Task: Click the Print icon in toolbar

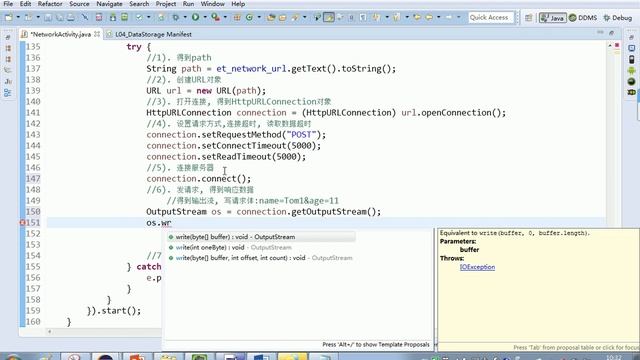Action: point(71,18)
